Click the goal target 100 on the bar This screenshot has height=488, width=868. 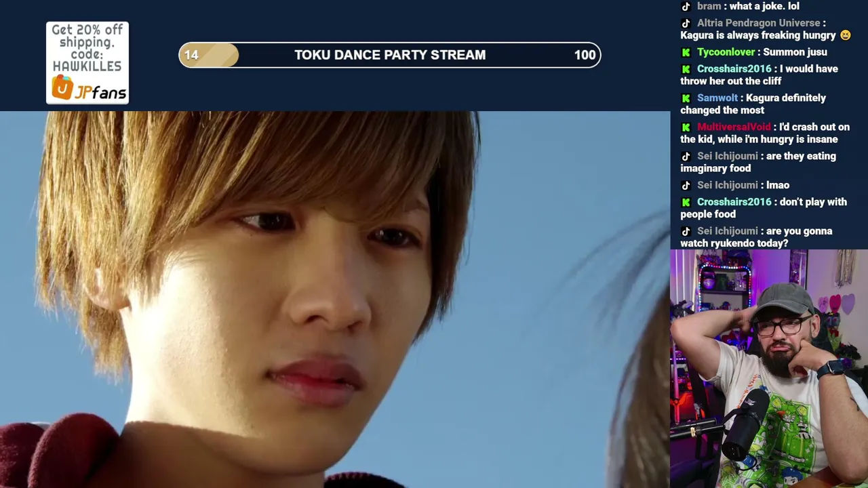click(x=585, y=55)
